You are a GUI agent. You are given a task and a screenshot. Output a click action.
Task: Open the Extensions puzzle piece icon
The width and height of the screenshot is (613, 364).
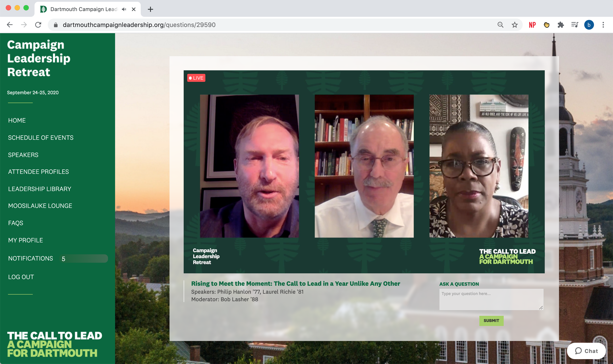pyautogui.click(x=561, y=25)
